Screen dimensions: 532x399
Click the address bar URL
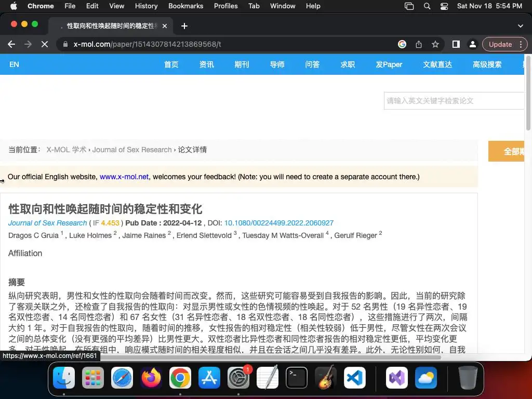tap(147, 45)
